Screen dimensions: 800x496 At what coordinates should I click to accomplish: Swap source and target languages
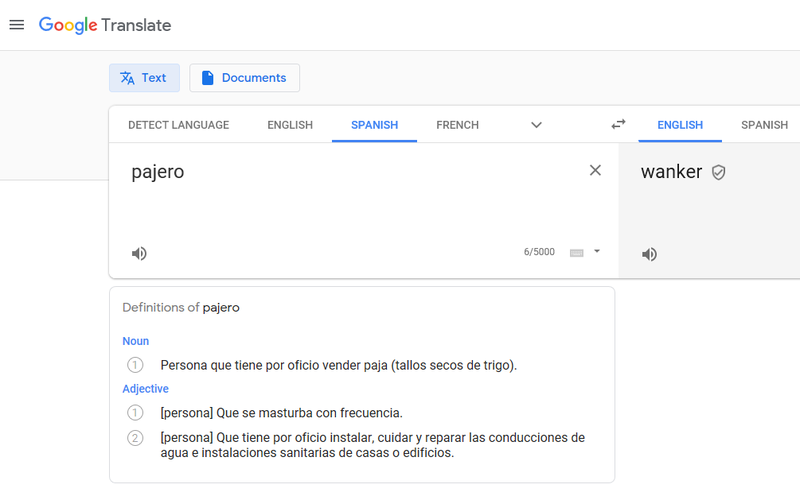[x=618, y=125]
